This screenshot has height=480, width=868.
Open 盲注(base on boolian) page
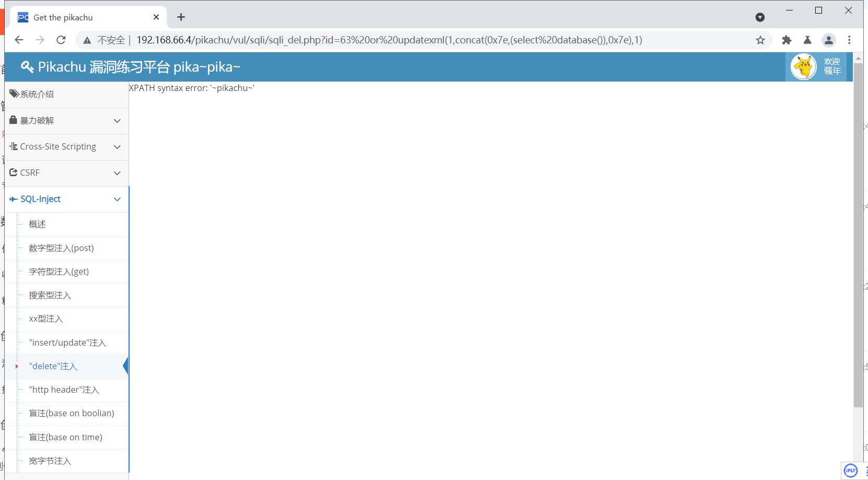pos(72,413)
